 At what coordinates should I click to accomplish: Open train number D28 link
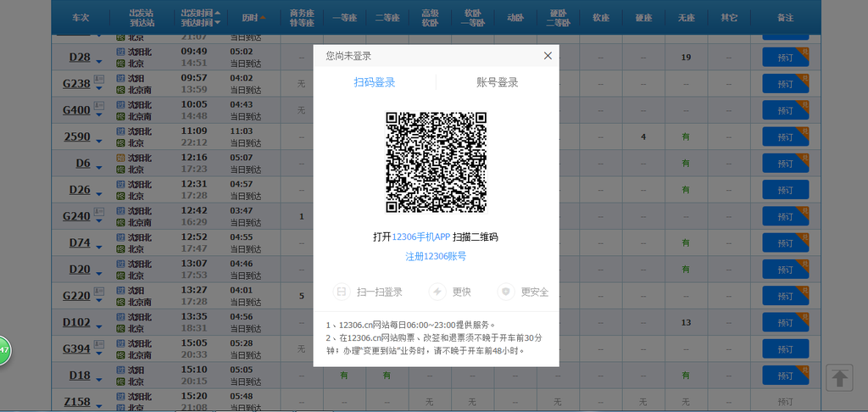coord(80,57)
